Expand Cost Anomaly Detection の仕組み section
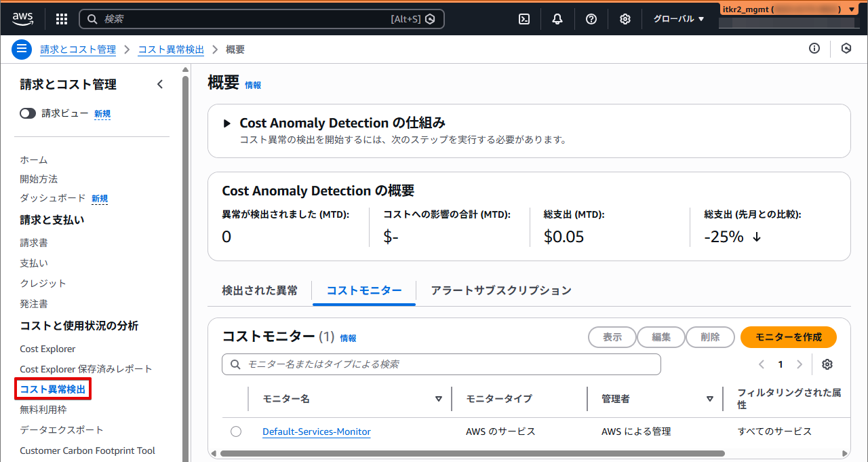Screen dimensions: 868x462 point(227,123)
